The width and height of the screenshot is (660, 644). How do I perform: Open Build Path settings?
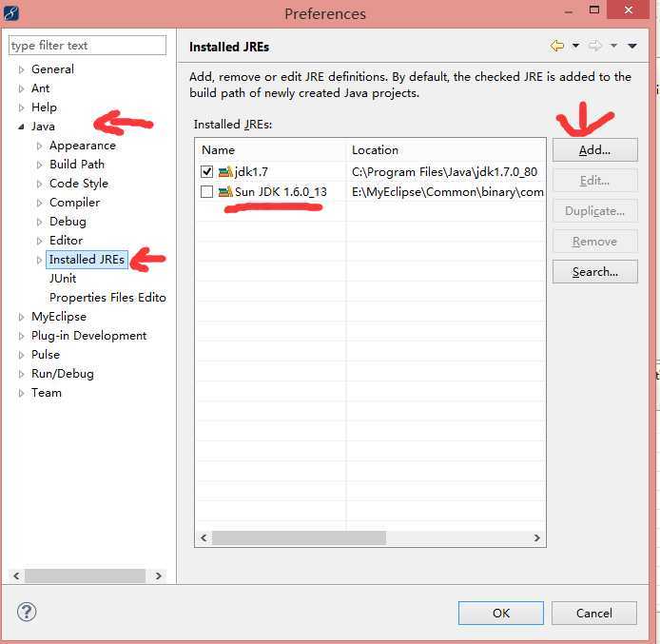(x=77, y=165)
